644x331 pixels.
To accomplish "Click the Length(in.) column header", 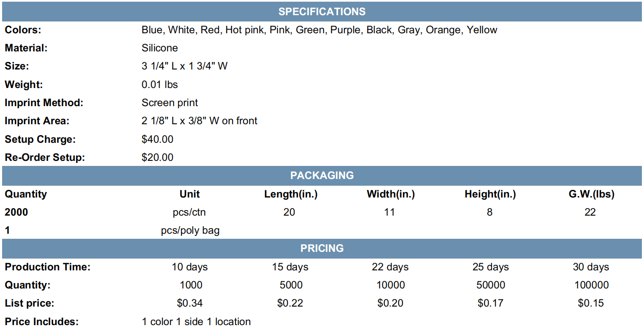I will click(291, 194).
